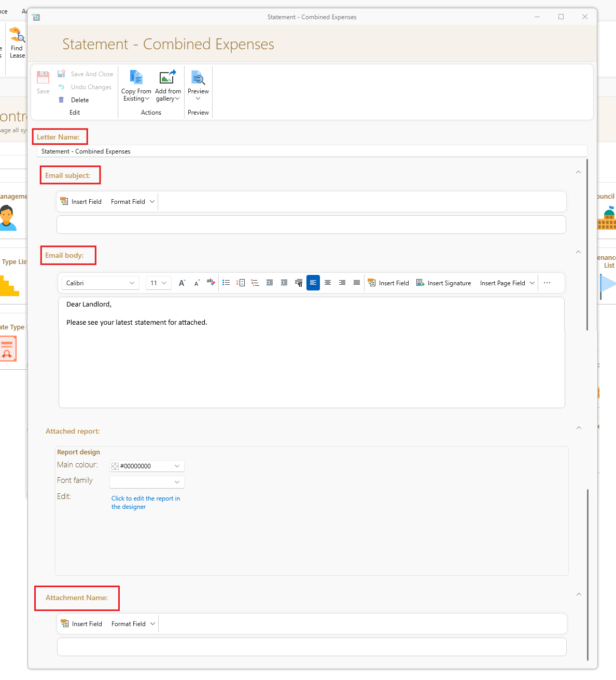The height and width of the screenshot is (680, 616).
Task: Open the Preview ribbon button
Action: 198,86
